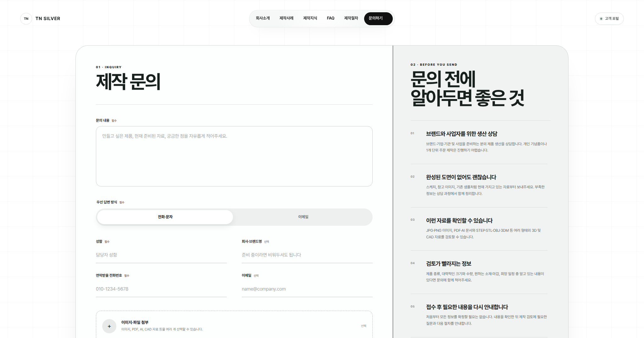Go to the 제작사례 page
The height and width of the screenshot is (338, 644).
[286, 18]
